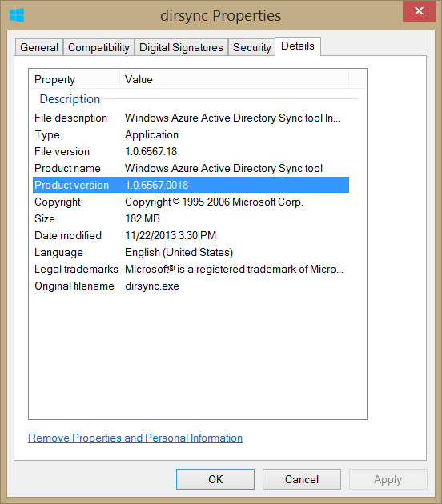This screenshot has height=504, width=442.
Task: Select the File version row
Action: (x=191, y=151)
